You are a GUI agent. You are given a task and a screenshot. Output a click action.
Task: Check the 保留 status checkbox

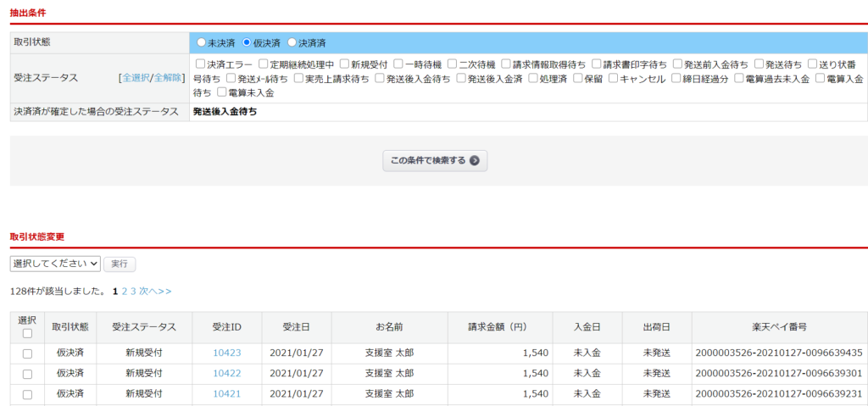(577, 78)
